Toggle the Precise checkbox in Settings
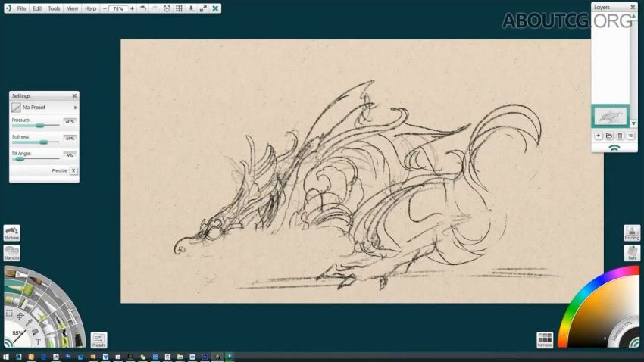This screenshot has height=362, width=644. pyautogui.click(x=73, y=171)
